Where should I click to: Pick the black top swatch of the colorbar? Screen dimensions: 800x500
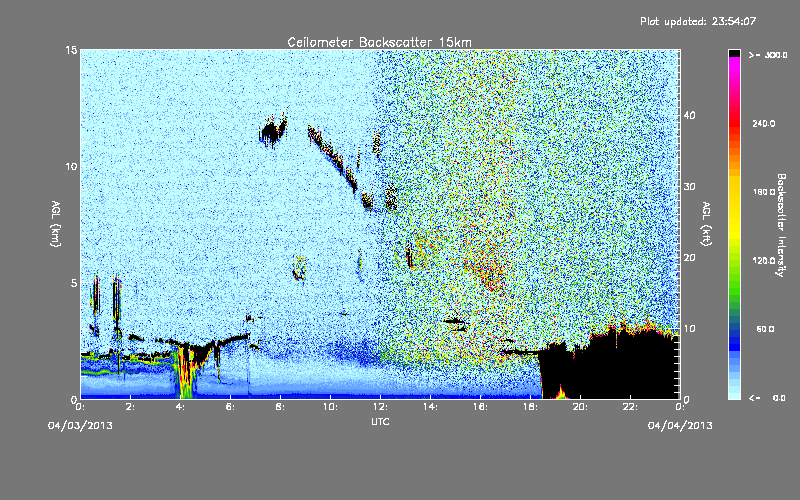click(x=734, y=53)
